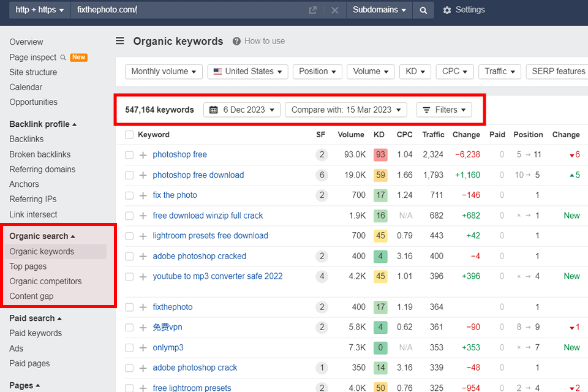Check the 'lightroom presets free download' checkbox
The height and width of the screenshot is (392, 588).
click(129, 236)
